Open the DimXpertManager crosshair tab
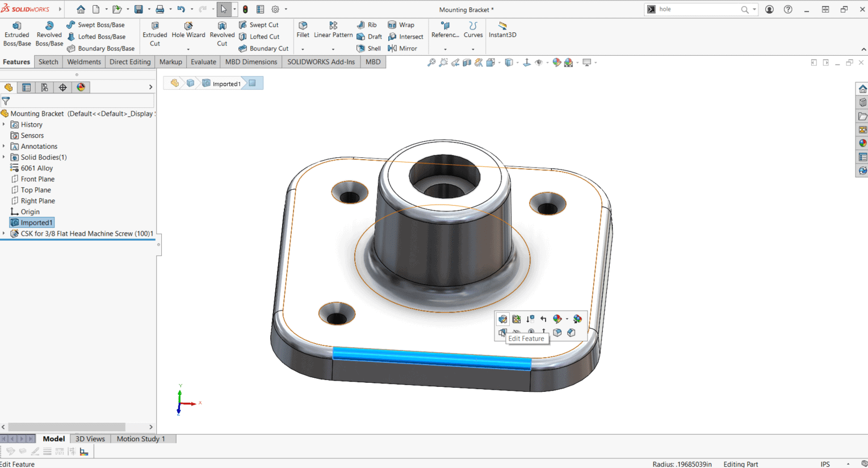868x468 pixels. (x=62, y=87)
